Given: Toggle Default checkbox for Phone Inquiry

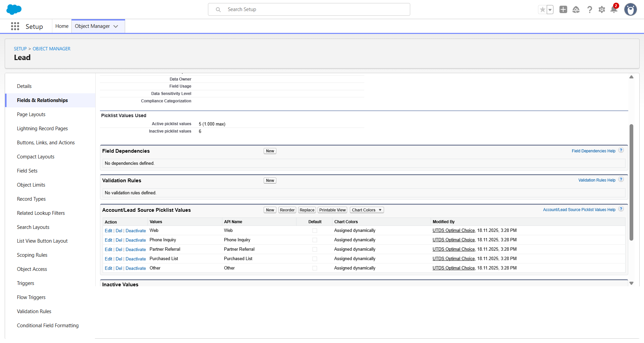Looking at the screenshot, I should (x=315, y=240).
